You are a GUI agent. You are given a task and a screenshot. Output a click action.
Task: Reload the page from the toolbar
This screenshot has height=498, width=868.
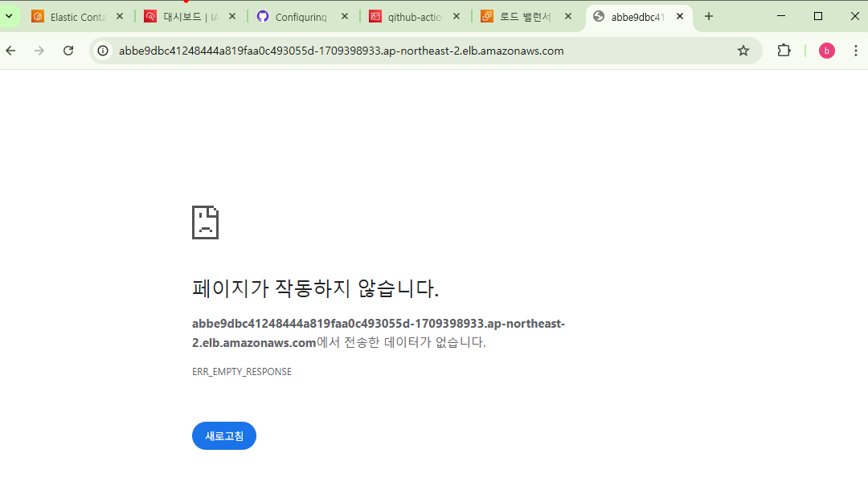(x=68, y=51)
